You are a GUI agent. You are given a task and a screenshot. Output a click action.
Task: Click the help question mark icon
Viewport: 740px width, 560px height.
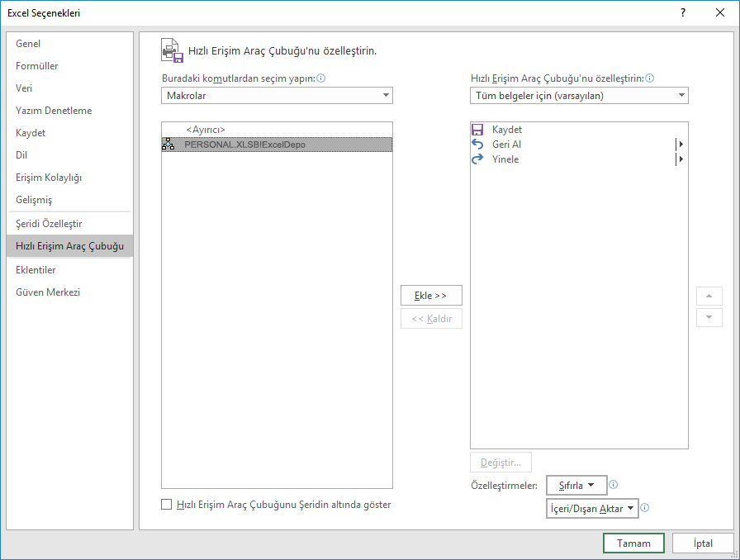tap(682, 12)
